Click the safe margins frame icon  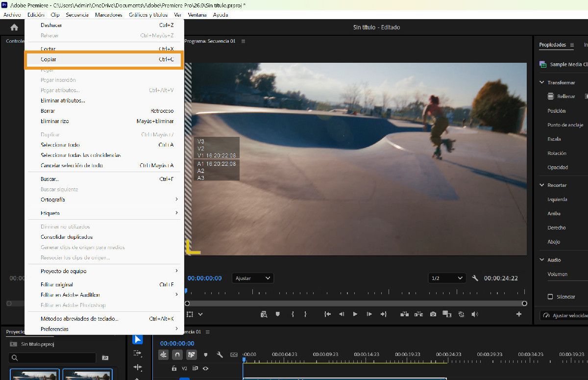(190, 314)
